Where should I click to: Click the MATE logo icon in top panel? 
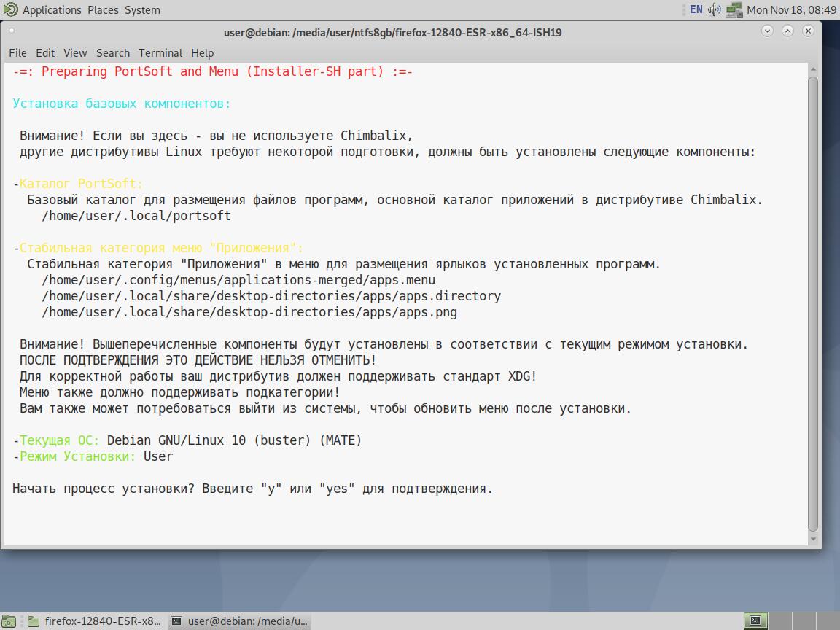11,9
